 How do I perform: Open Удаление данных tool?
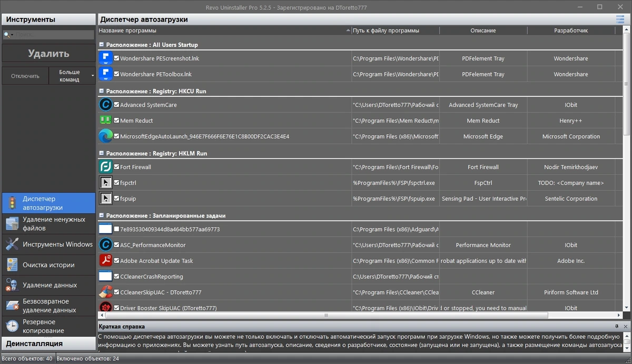(48, 285)
